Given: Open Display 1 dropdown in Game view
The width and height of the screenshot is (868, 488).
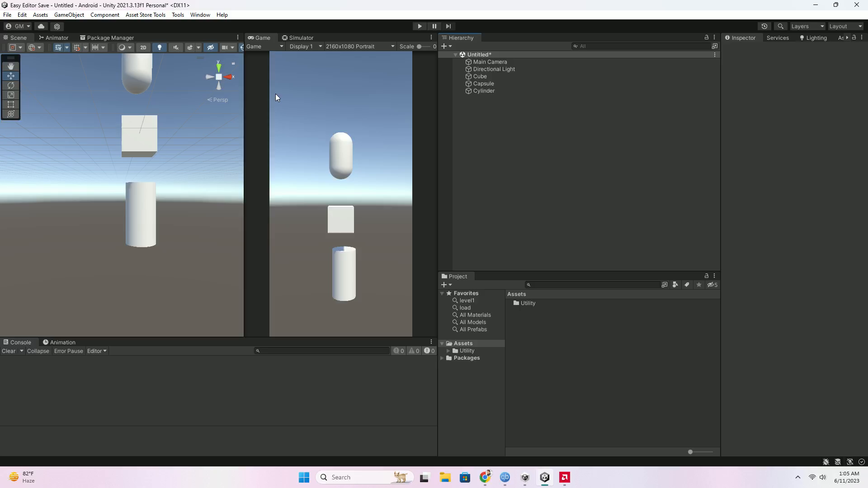Looking at the screenshot, I should [306, 47].
